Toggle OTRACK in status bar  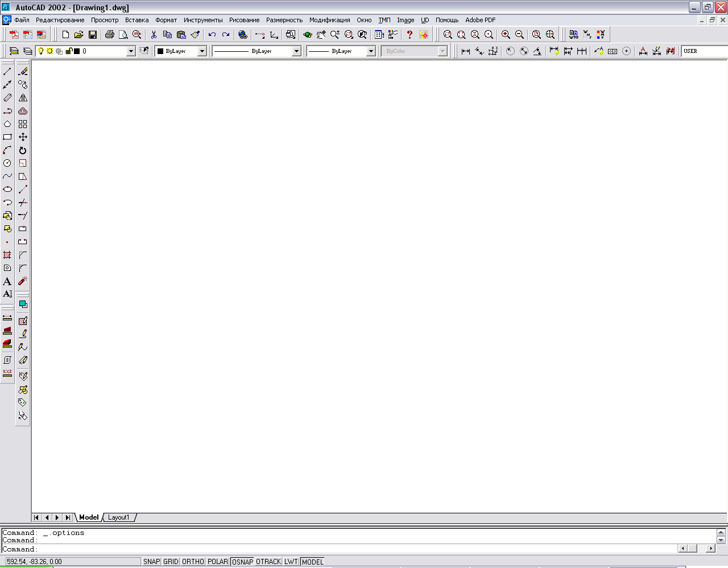(268, 562)
